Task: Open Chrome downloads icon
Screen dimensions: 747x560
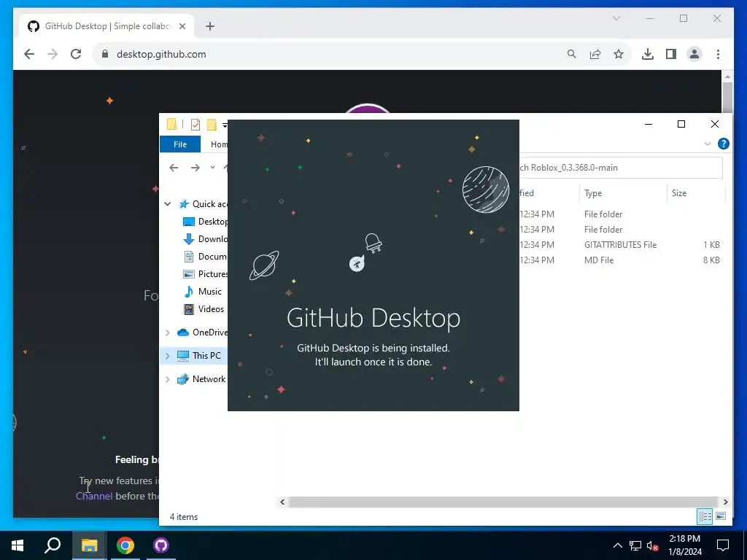Action: coord(648,54)
